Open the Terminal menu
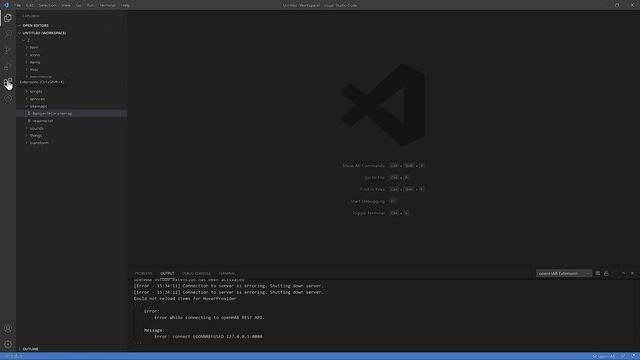 point(108,5)
